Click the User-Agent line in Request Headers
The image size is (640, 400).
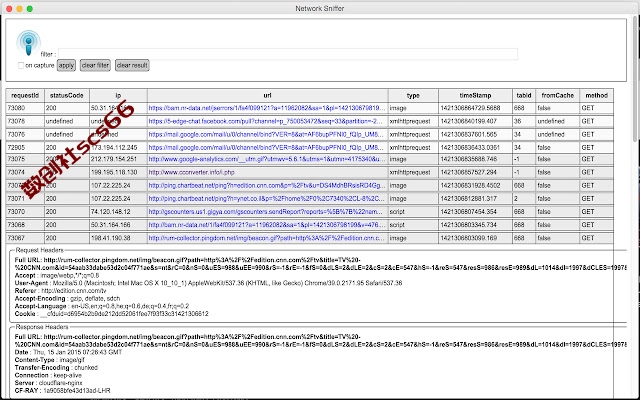[208, 283]
